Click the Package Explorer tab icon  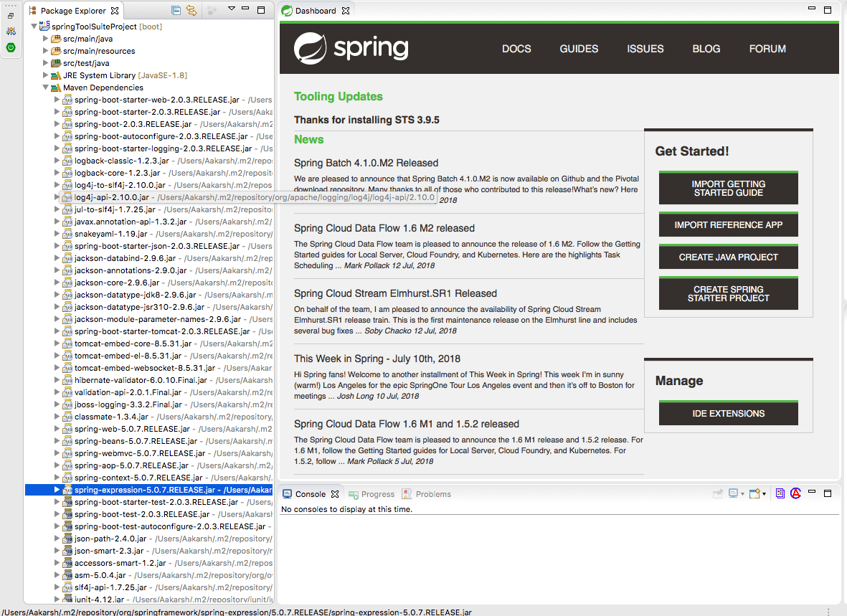point(32,10)
